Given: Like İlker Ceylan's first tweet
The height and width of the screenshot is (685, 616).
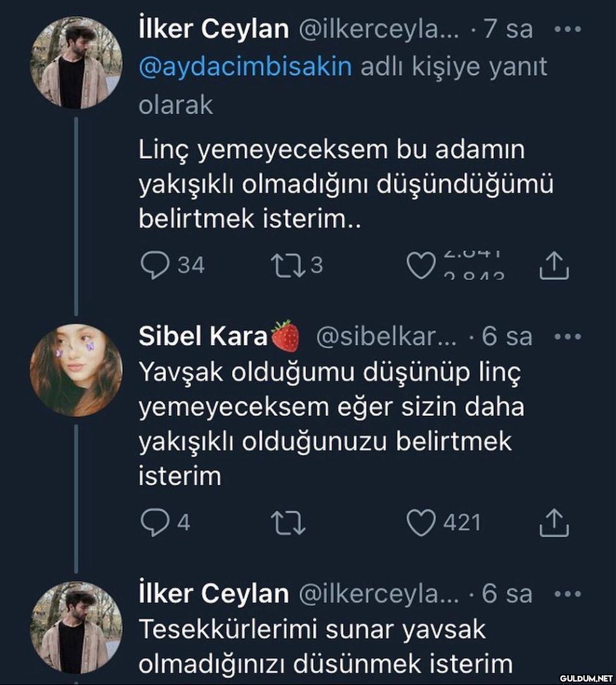Looking at the screenshot, I should point(421,266).
